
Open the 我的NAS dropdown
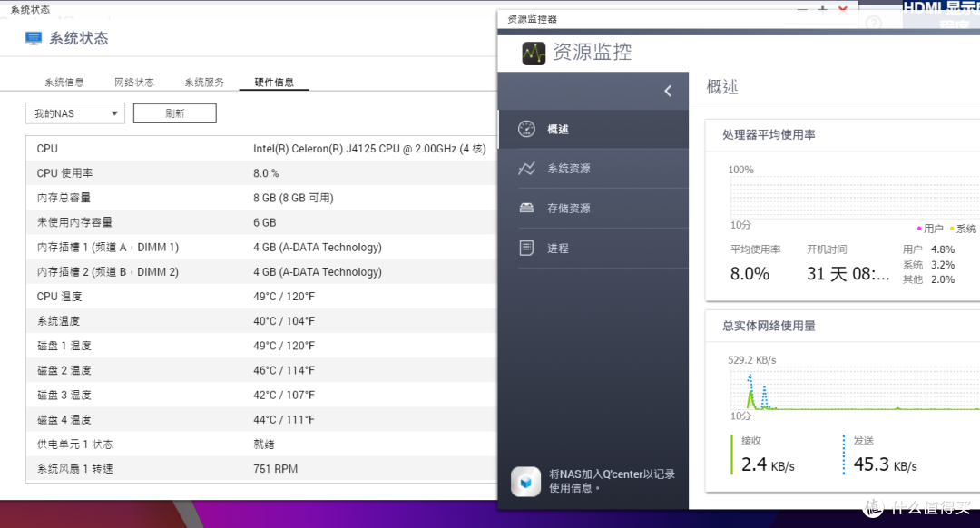tap(75, 113)
